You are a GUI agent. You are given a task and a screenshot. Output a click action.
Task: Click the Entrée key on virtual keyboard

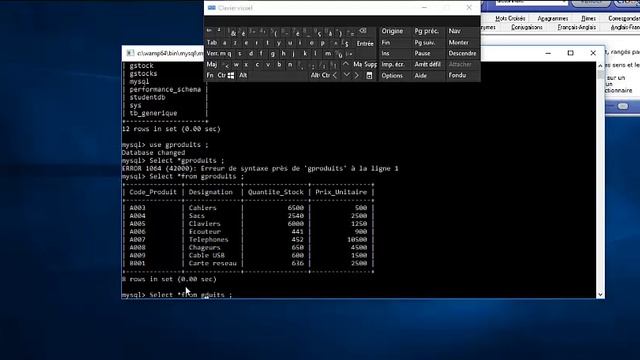365,44
